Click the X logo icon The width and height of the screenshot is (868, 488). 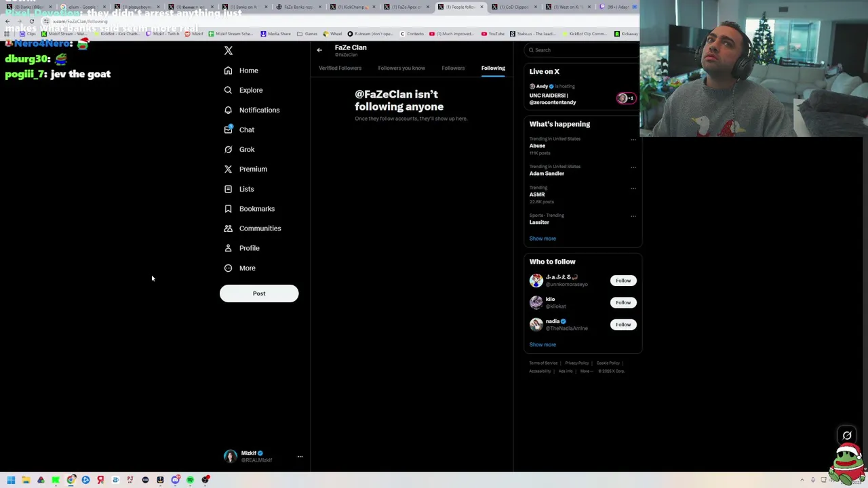[x=229, y=51]
